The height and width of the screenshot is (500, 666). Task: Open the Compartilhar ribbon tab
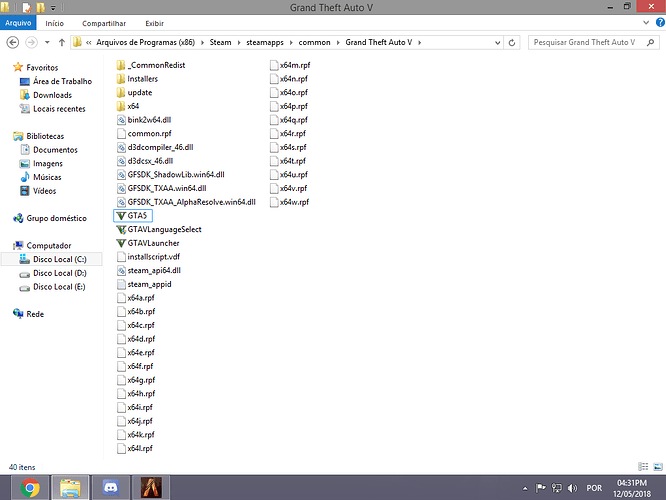coord(104,23)
